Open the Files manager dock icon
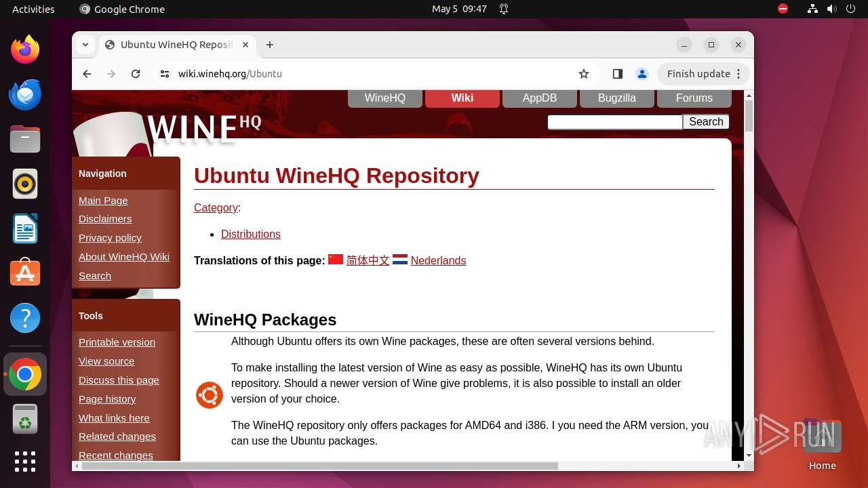This screenshot has width=868, height=488. 25,139
